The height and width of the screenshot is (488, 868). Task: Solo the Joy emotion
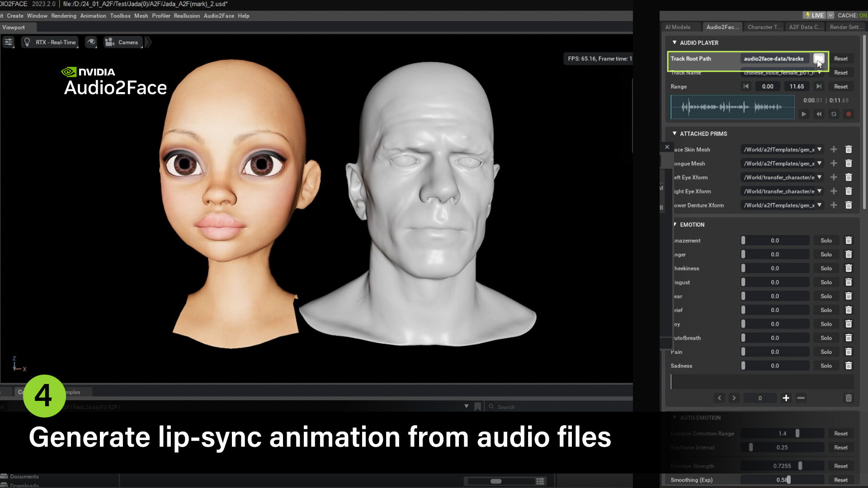[x=826, y=324]
